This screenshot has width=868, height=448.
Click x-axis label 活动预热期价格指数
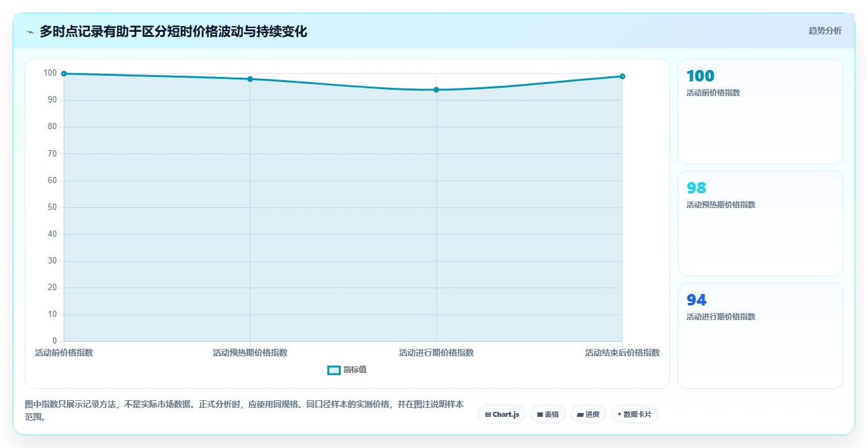tap(250, 353)
